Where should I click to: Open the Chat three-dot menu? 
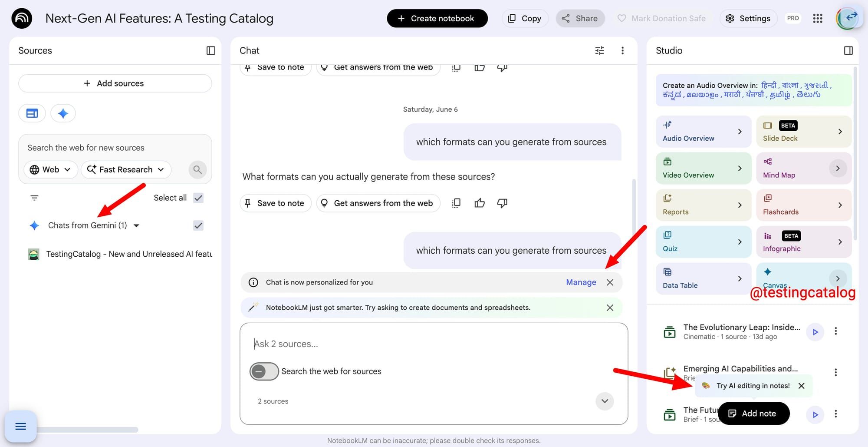click(x=622, y=51)
